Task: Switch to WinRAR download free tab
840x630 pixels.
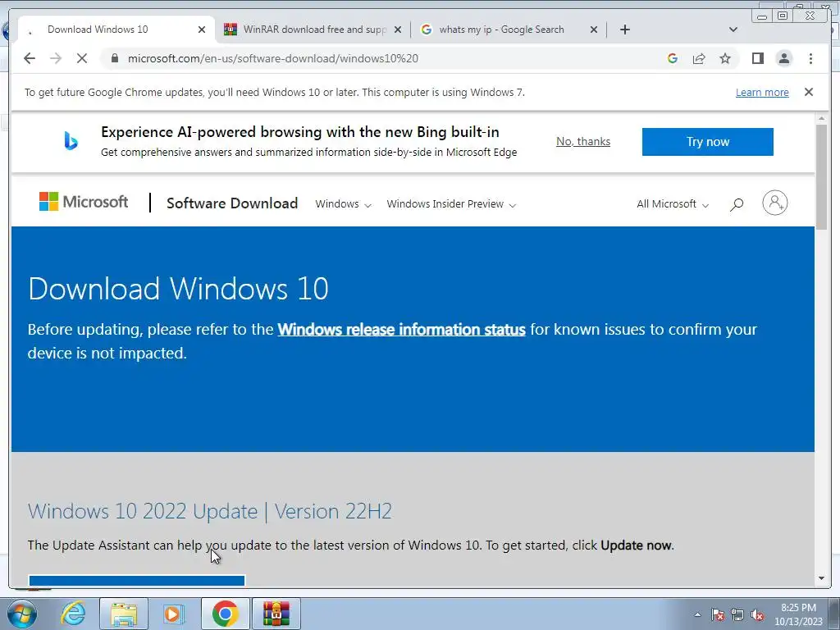Action: pyautogui.click(x=313, y=30)
